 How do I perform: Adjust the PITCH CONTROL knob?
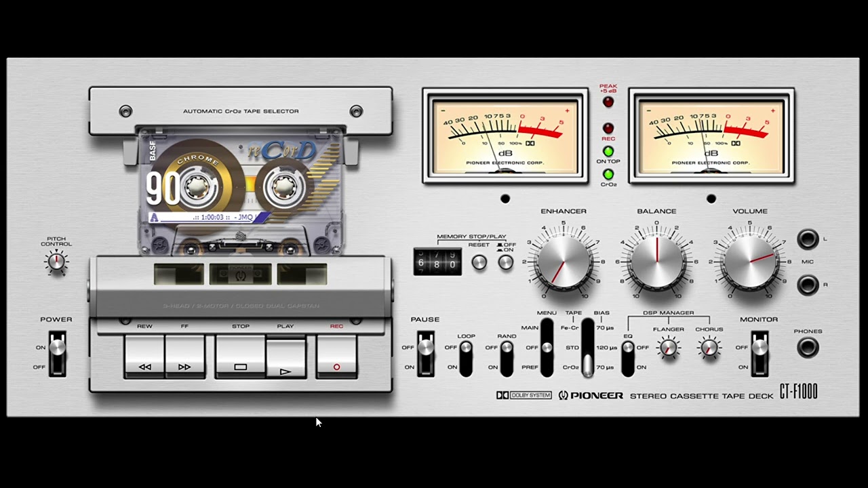coord(57,262)
